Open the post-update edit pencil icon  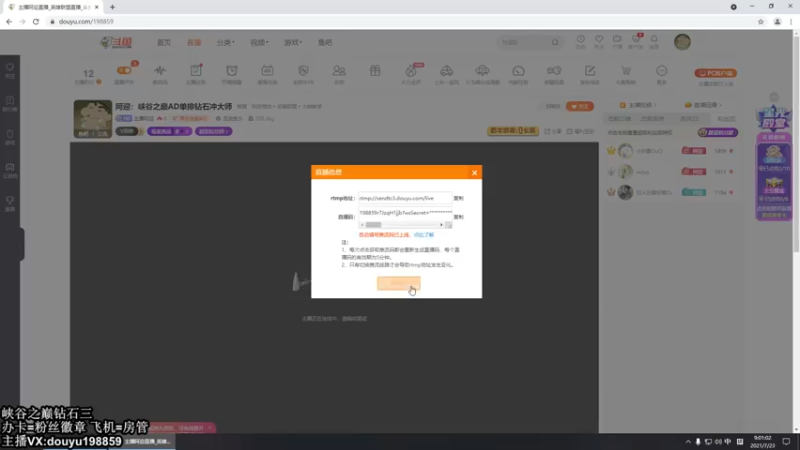[590, 71]
